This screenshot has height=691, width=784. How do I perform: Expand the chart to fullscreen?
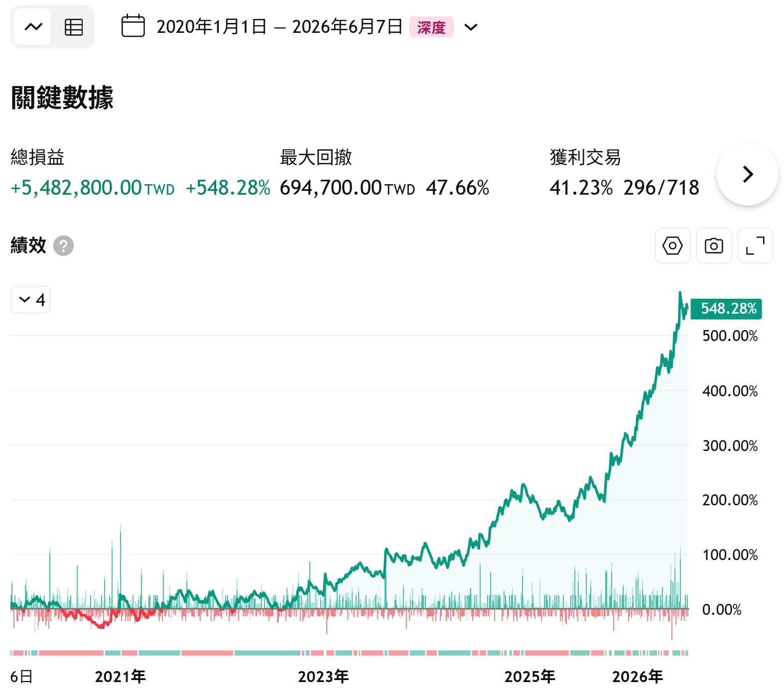tap(755, 245)
